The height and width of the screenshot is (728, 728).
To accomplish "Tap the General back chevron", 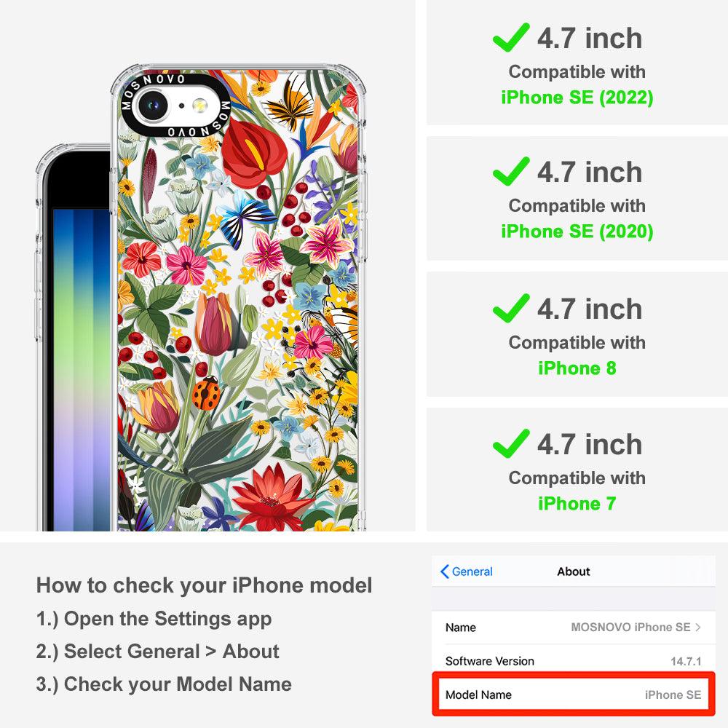I will coord(444,571).
